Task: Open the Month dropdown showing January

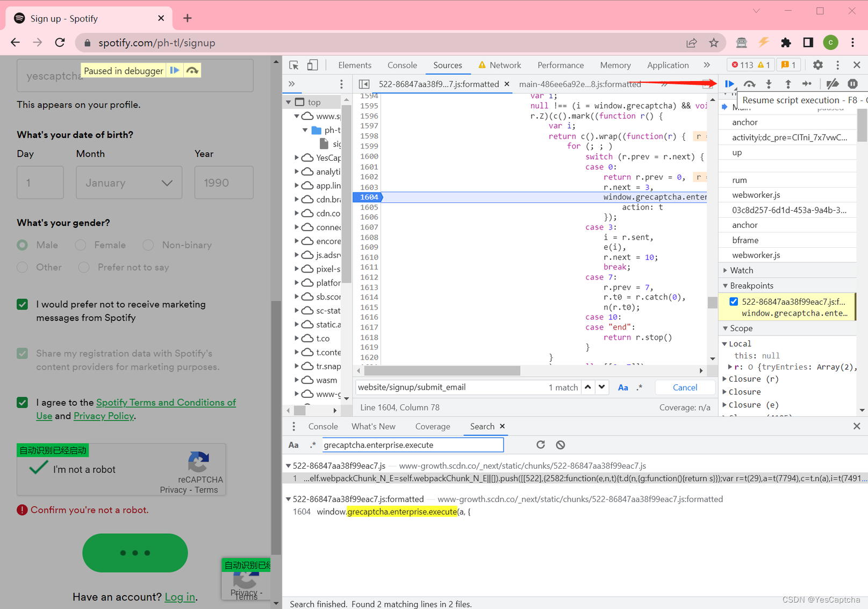Action: 129,183
